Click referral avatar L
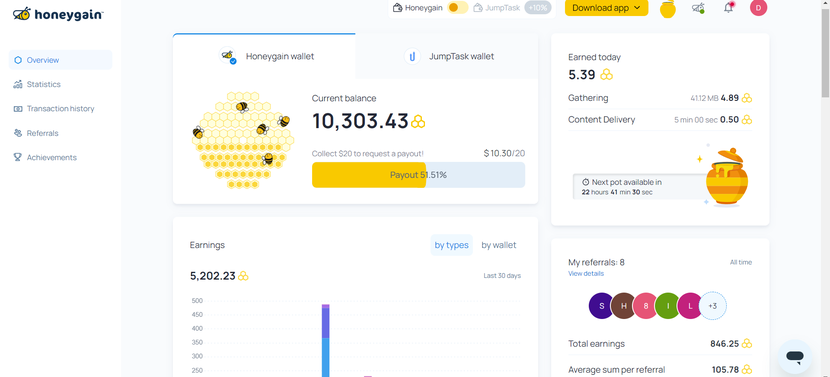Viewport: 830px width, 377px height. (x=690, y=306)
